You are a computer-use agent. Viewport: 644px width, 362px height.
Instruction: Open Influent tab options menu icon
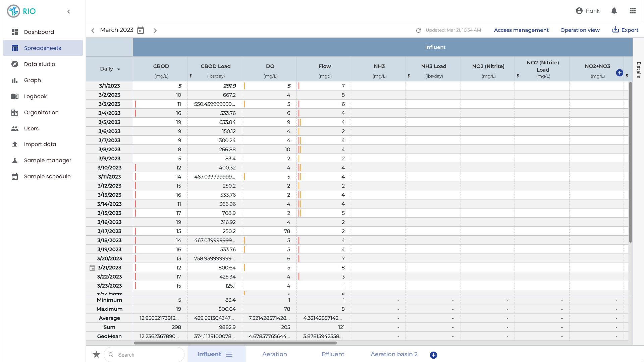pos(229,355)
